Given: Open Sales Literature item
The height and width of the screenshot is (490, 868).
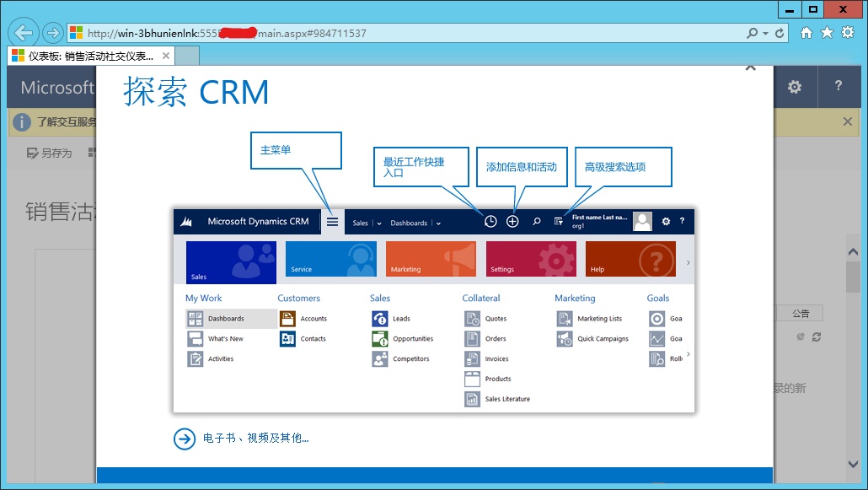Looking at the screenshot, I should [x=497, y=399].
